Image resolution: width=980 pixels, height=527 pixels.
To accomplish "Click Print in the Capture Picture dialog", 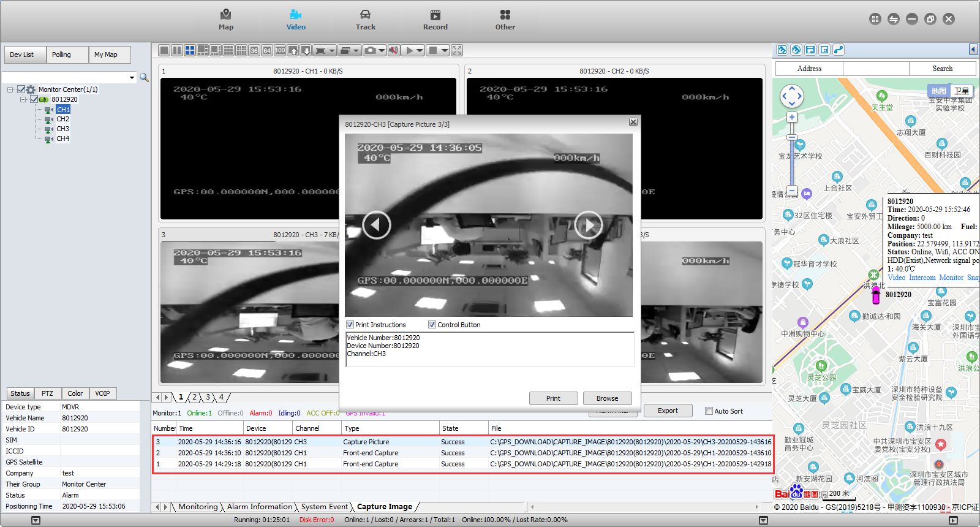I will coord(554,398).
